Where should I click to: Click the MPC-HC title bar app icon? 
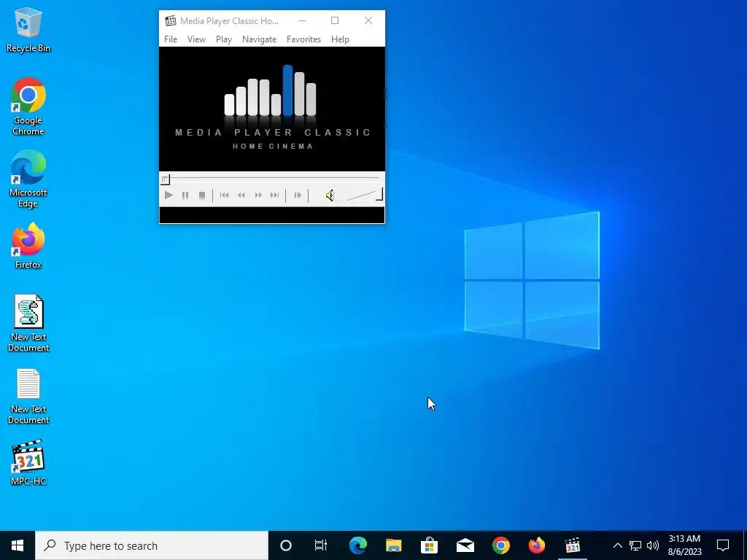coord(171,21)
